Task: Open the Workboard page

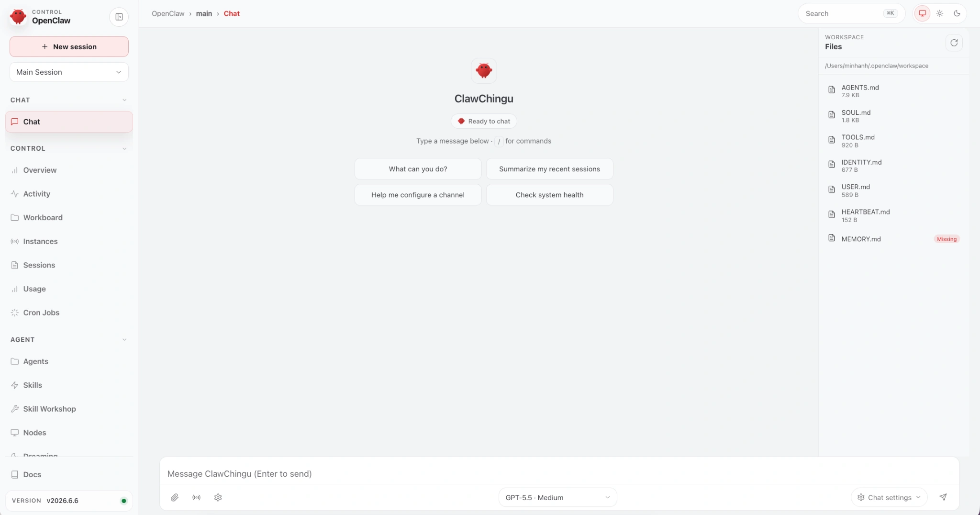Action: tap(69, 217)
